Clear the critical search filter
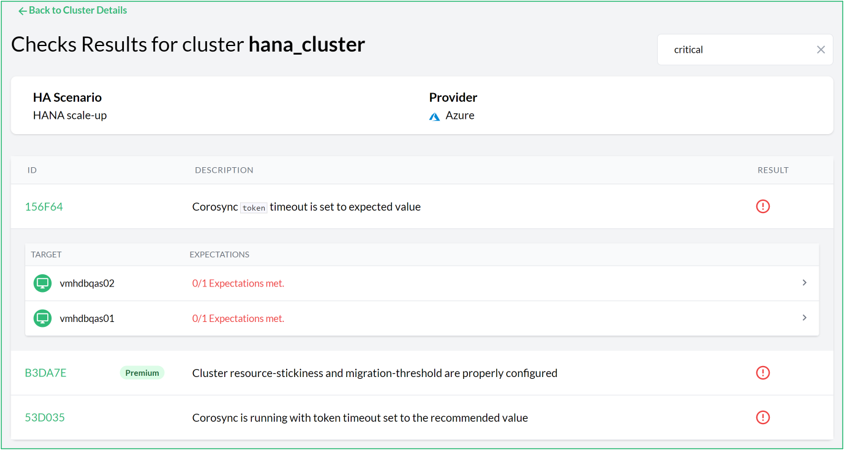Viewport: 844px width, 450px height. [x=821, y=50]
